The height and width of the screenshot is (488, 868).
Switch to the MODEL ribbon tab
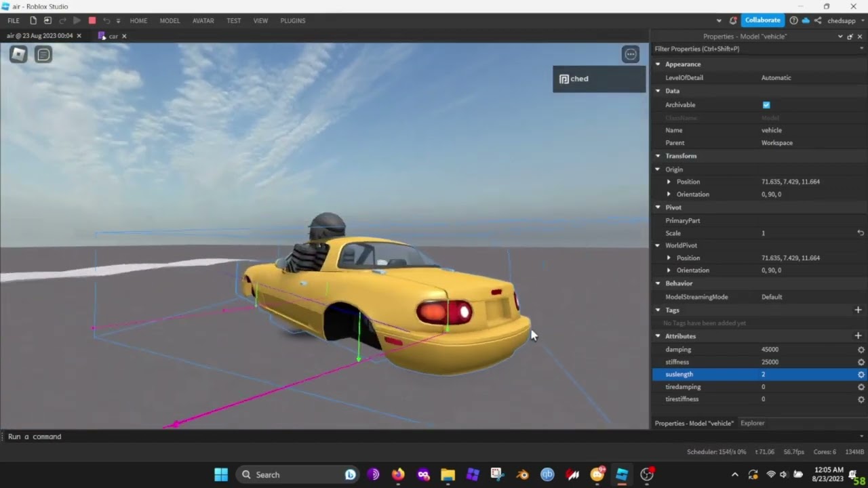[x=170, y=20]
